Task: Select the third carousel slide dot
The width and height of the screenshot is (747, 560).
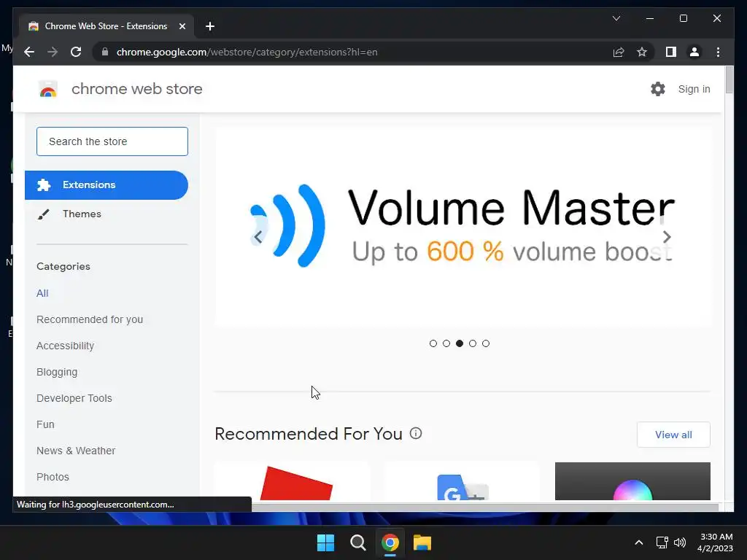Action: 460,343
